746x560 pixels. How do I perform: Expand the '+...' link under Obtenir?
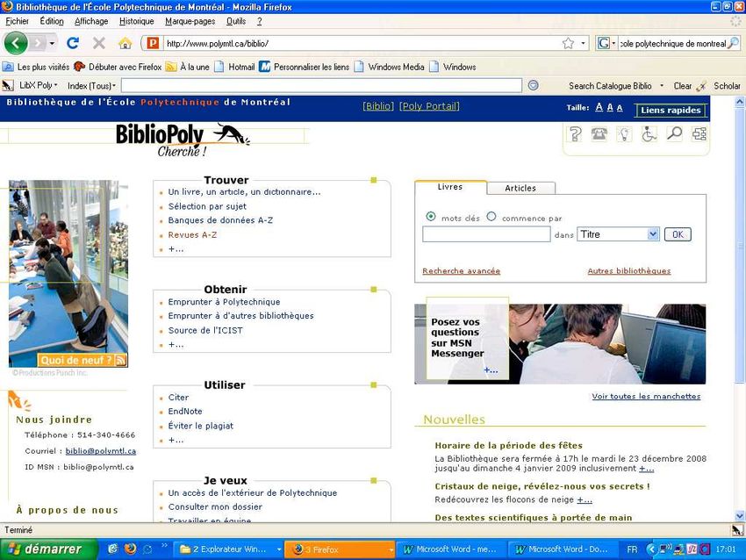click(176, 344)
